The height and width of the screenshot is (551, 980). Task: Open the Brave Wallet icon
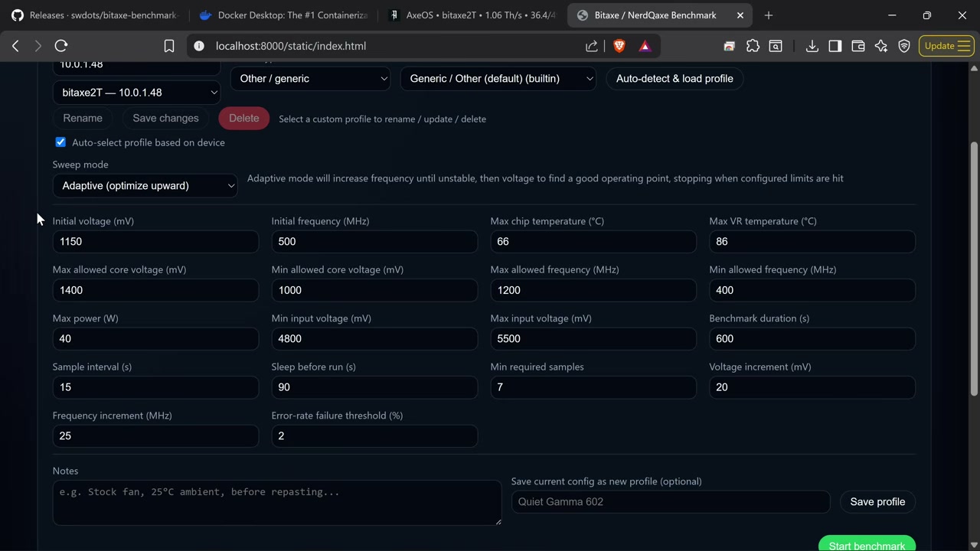858,46
